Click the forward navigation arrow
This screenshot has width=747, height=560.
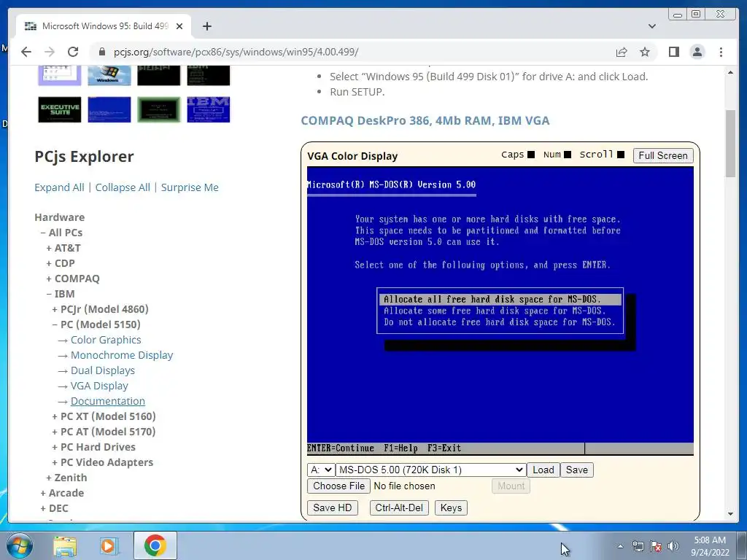50,52
